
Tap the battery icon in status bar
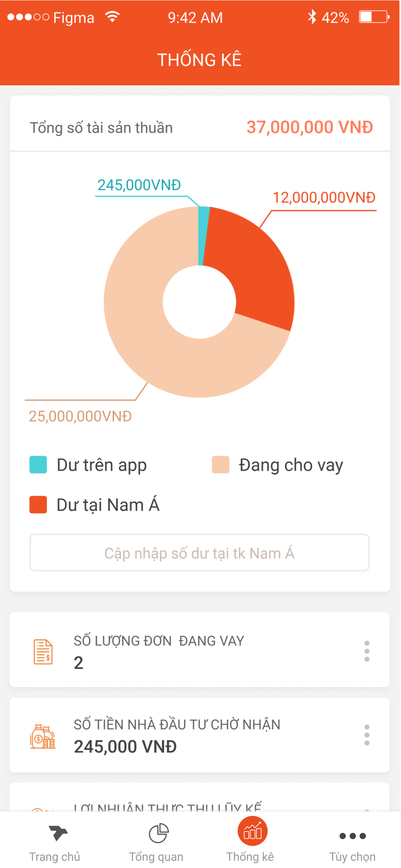[374, 17]
